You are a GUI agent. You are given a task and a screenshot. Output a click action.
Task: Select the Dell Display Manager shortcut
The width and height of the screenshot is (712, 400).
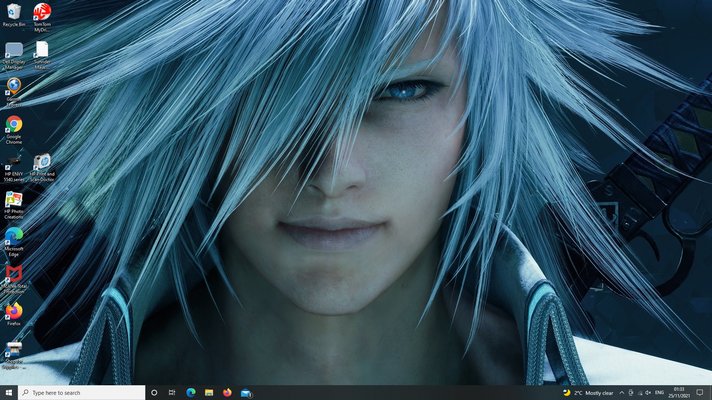pos(14,55)
